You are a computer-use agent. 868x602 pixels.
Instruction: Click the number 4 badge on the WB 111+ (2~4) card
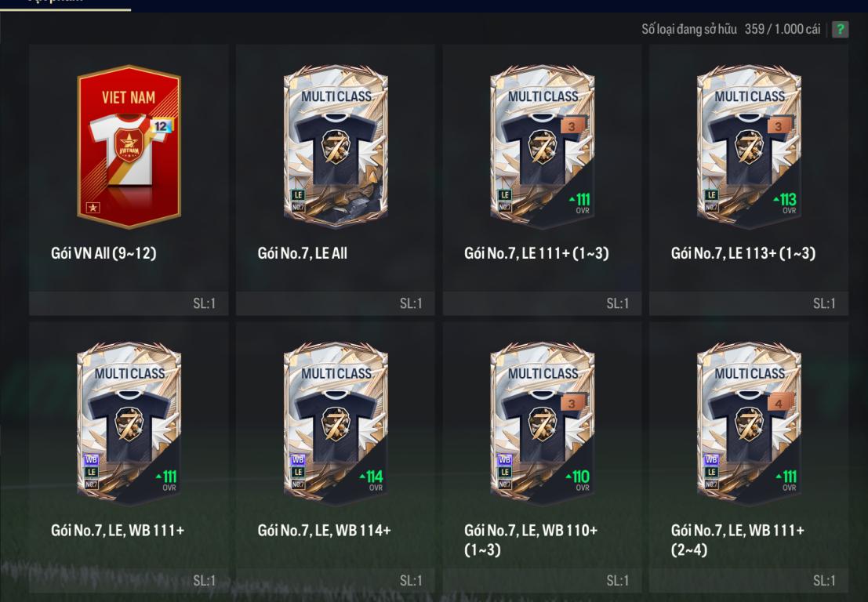click(780, 403)
